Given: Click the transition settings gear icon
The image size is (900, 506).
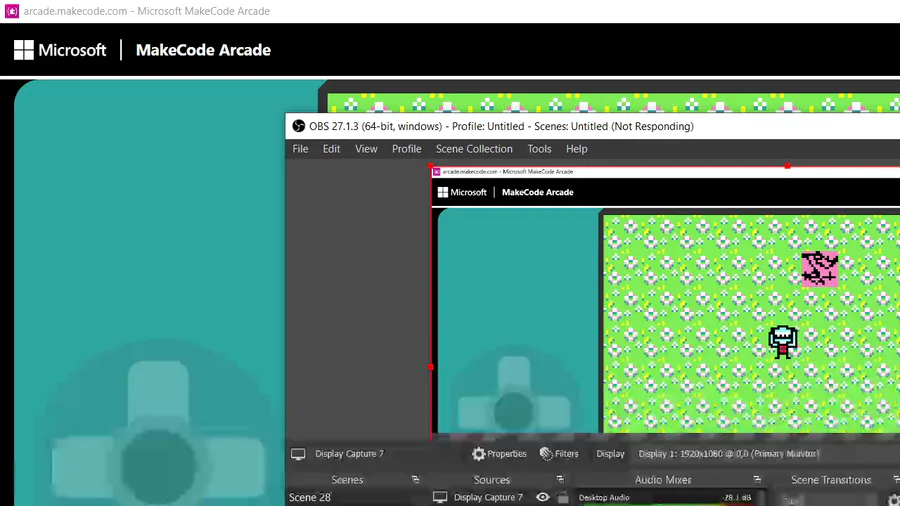Looking at the screenshot, I should tap(893, 500).
